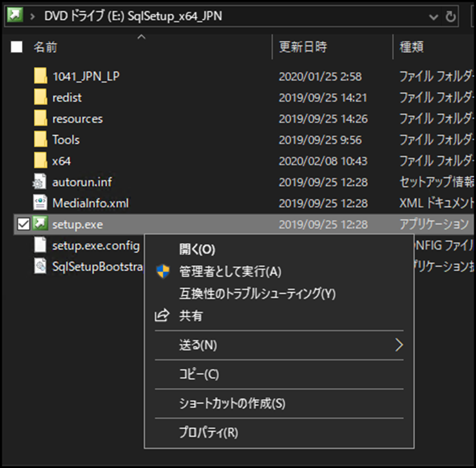The height and width of the screenshot is (468, 476).
Task: Choose 送る(N) in context menu
Action: pos(198,345)
